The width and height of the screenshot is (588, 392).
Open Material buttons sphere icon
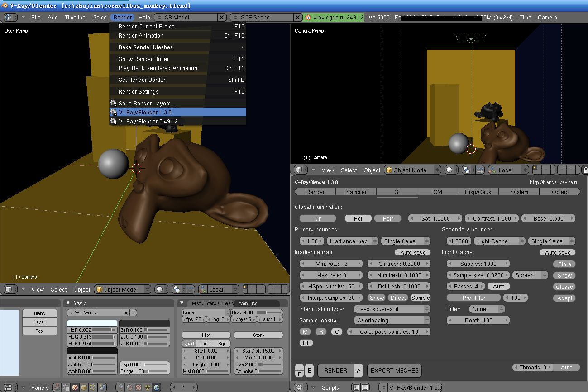[129, 387]
